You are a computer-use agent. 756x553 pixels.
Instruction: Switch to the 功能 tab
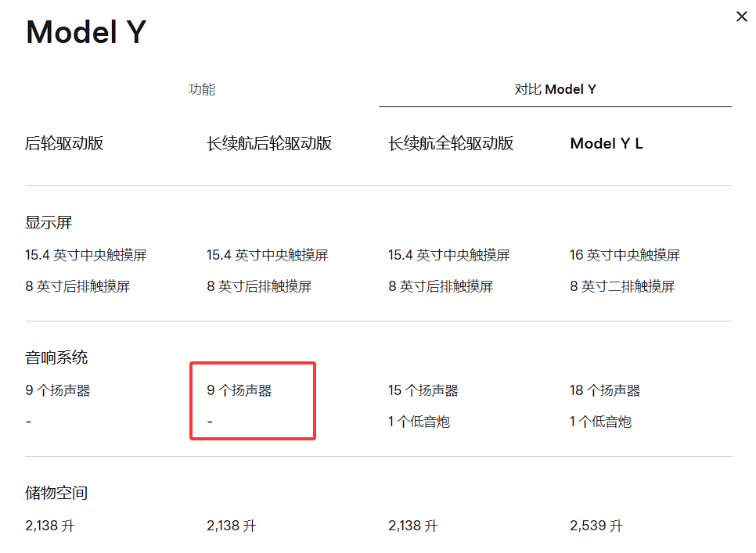[x=202, y=89]
